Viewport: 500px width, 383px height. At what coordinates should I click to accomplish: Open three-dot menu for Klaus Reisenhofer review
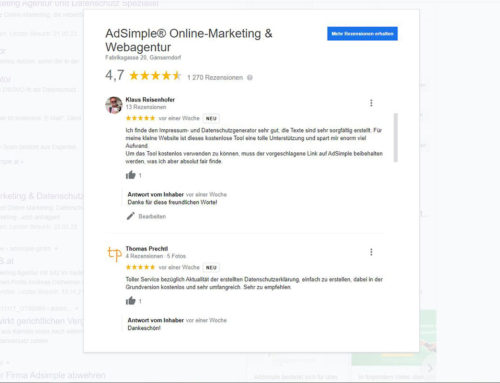[371, 103]
